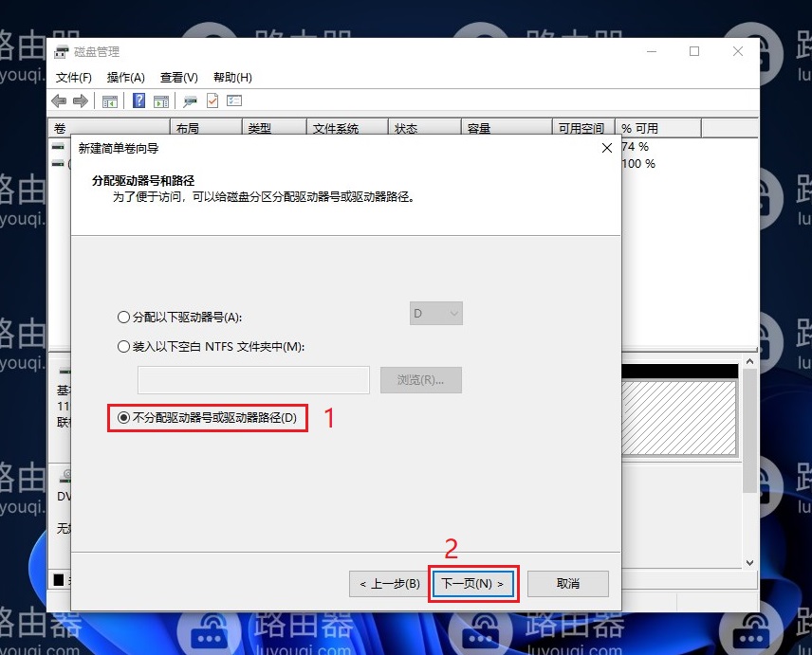812x655 pixels.
Task: Click the NTFS folder path input field
Action: 254,380
